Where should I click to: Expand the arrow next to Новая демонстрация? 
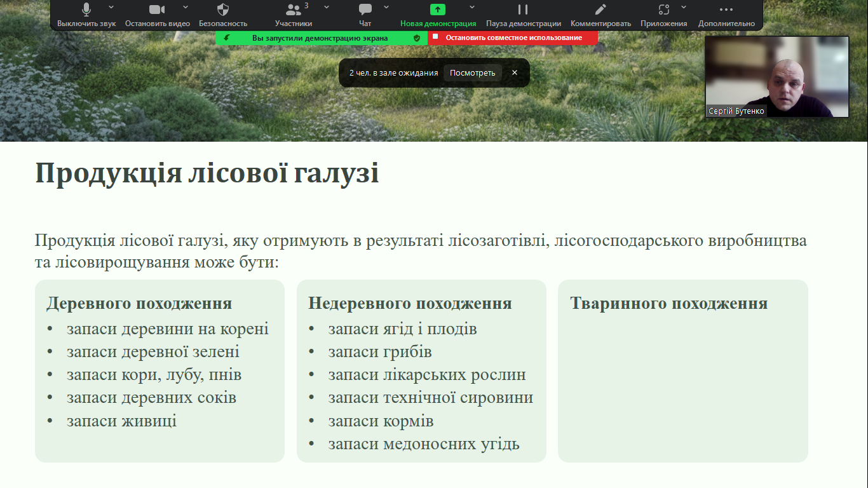click(x=472, y=7)
